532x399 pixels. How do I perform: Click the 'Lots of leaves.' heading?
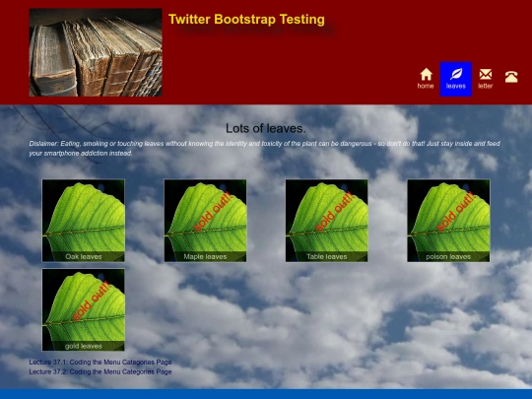(x=266, y=128)
